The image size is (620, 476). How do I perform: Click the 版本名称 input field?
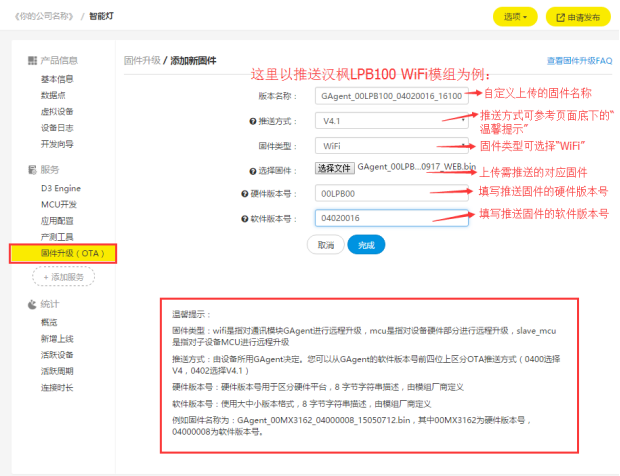click(x=392, y=96)
